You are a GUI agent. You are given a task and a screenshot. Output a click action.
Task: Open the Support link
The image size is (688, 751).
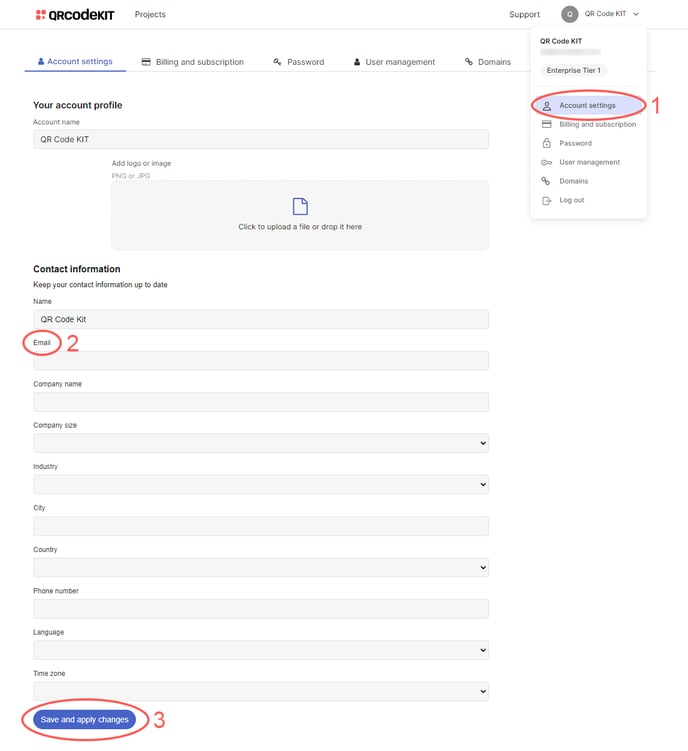[x=524, y=14]
